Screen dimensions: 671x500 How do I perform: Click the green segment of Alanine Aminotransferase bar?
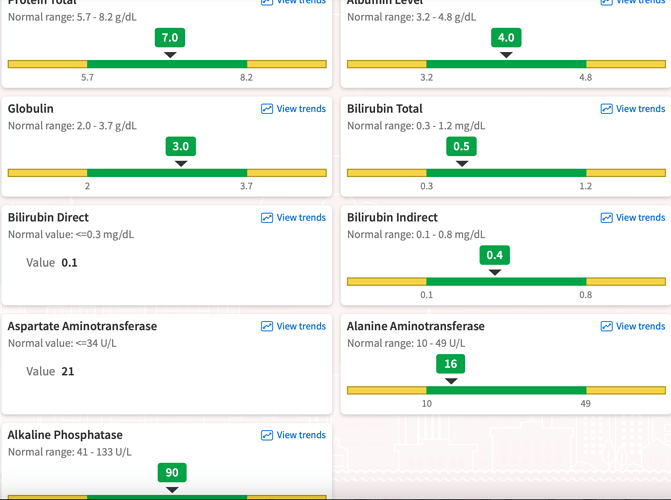506,390
